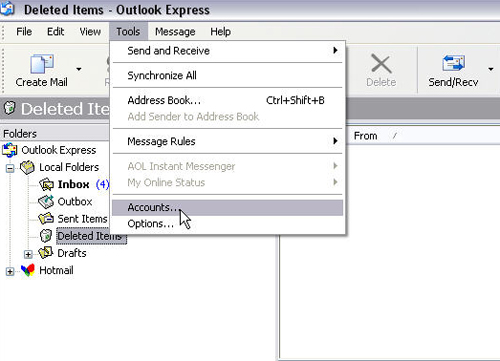Choose Accounts... from Tools menu
Viewport: 500px width, 361px height.
click(x=228, y=207)
